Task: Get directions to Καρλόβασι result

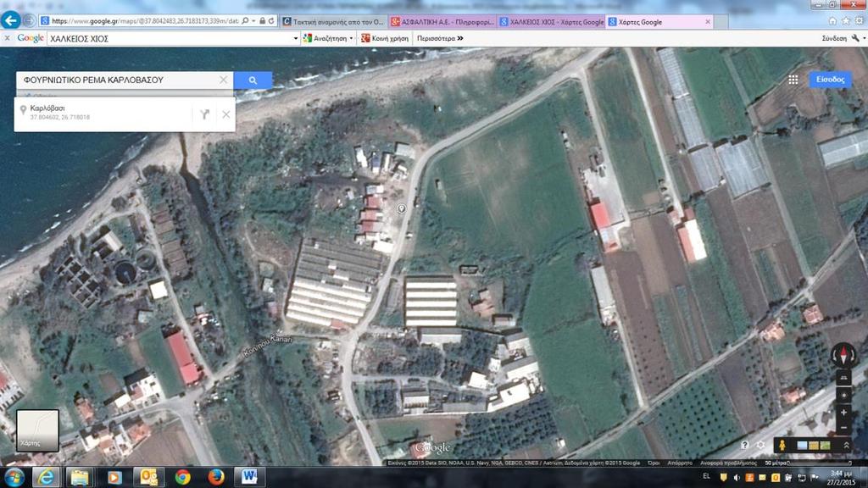Action: point(205,114)
